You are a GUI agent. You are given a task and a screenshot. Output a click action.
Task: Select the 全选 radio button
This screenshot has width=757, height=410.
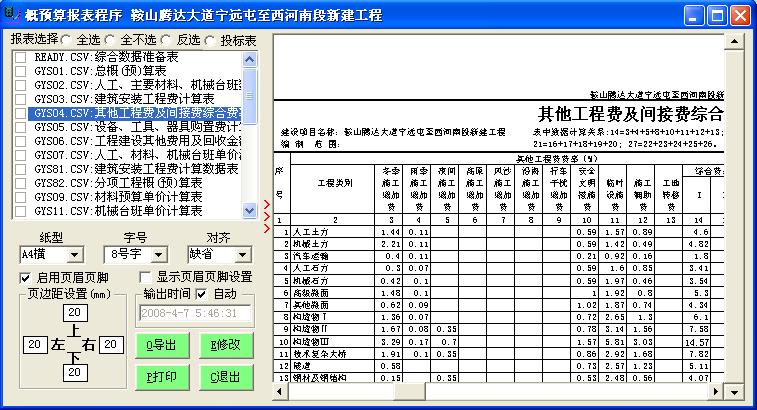click(x=66, y=40)
